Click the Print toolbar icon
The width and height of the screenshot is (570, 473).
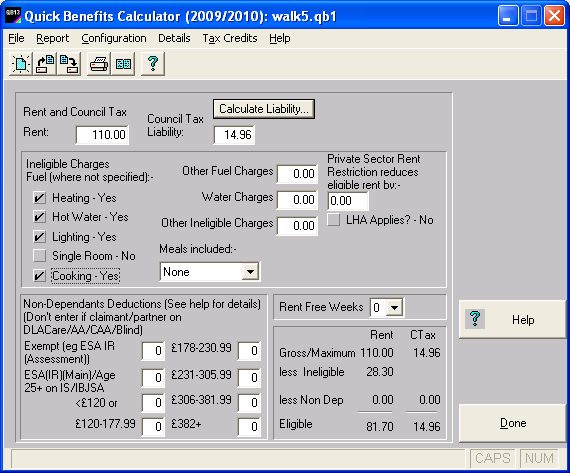tap(99, 64)
